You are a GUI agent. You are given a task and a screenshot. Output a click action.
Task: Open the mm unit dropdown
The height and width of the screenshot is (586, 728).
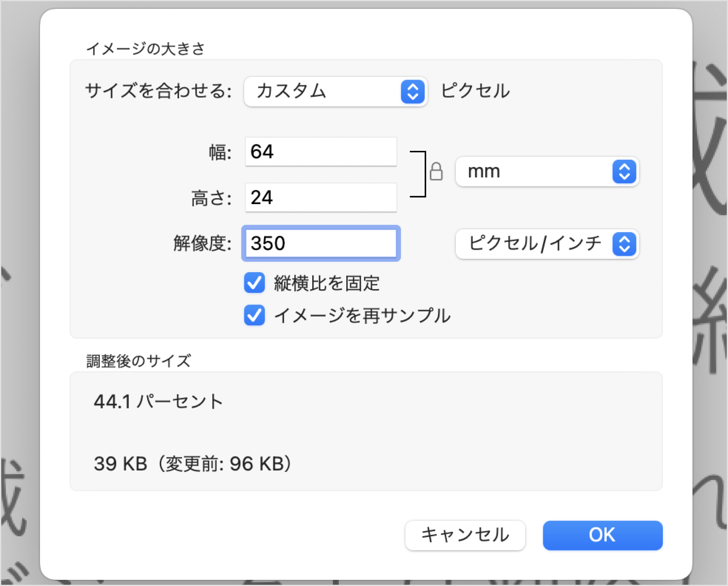click(x=547, y=171)
